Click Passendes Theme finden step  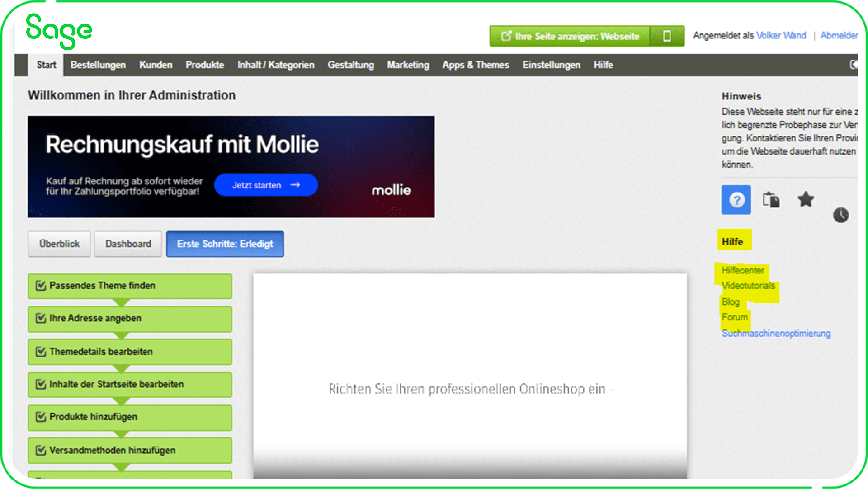(130, 286)
